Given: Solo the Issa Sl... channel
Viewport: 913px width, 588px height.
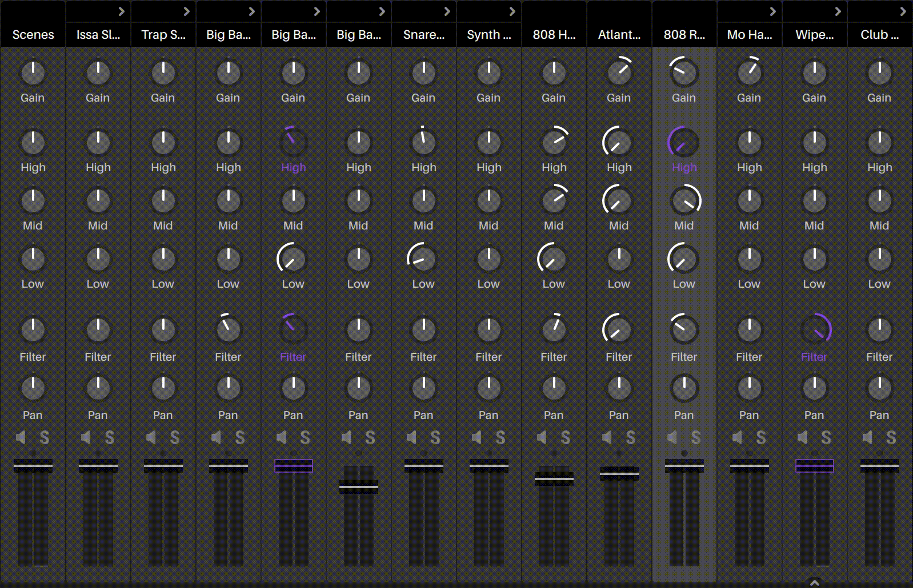Looking at the screenshot, I should (110, 438).
